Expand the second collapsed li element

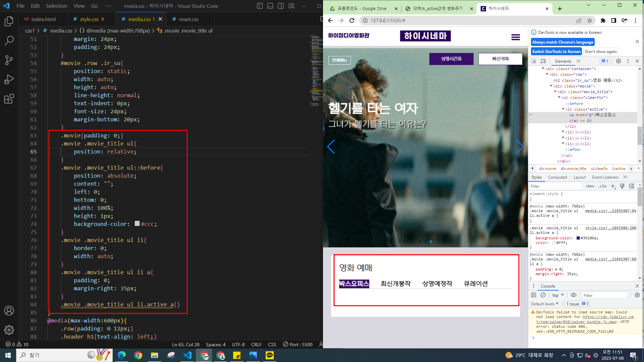[x=563, y=138]
